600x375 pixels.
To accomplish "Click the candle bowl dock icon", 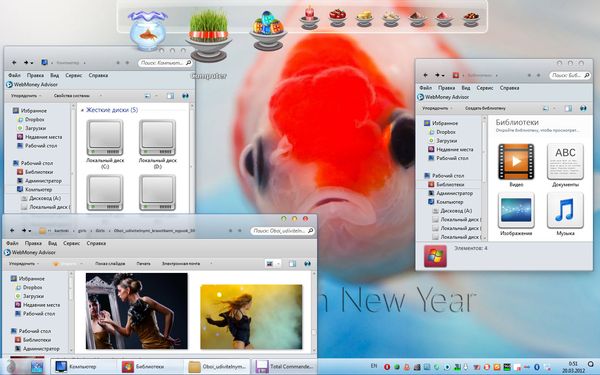I will coord(310,18).
